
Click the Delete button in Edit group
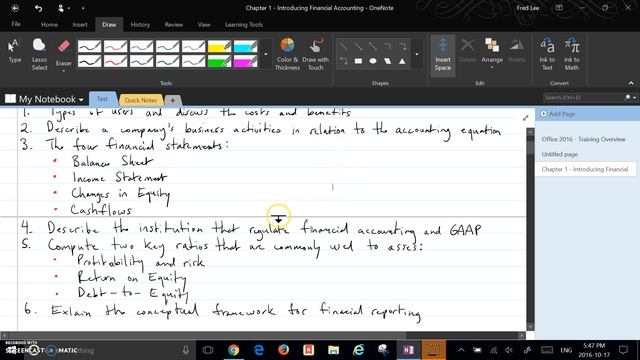coord(467,51)
